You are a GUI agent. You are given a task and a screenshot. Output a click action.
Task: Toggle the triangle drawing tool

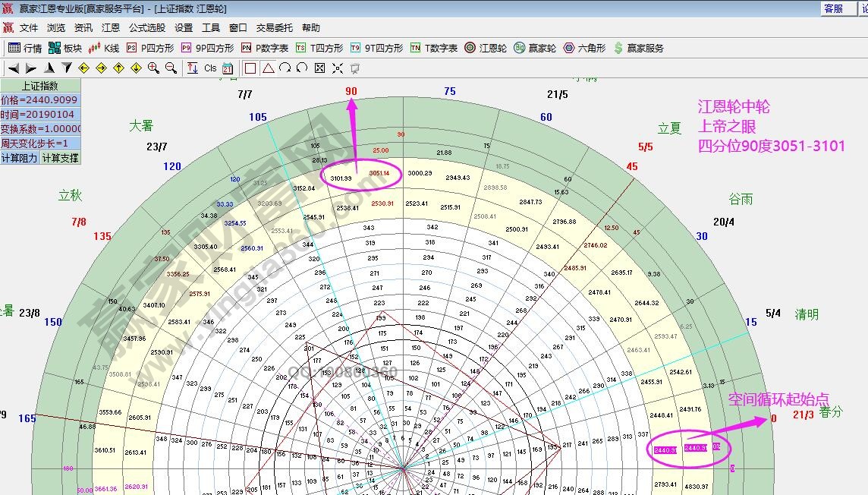[267, 68]
